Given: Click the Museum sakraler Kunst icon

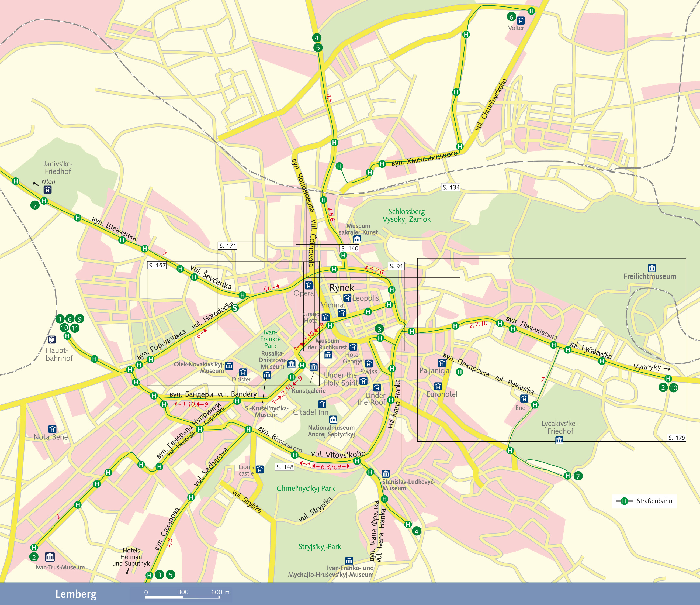Looking at the screenshot, I should pyautogui.click(x=357, y=240).
